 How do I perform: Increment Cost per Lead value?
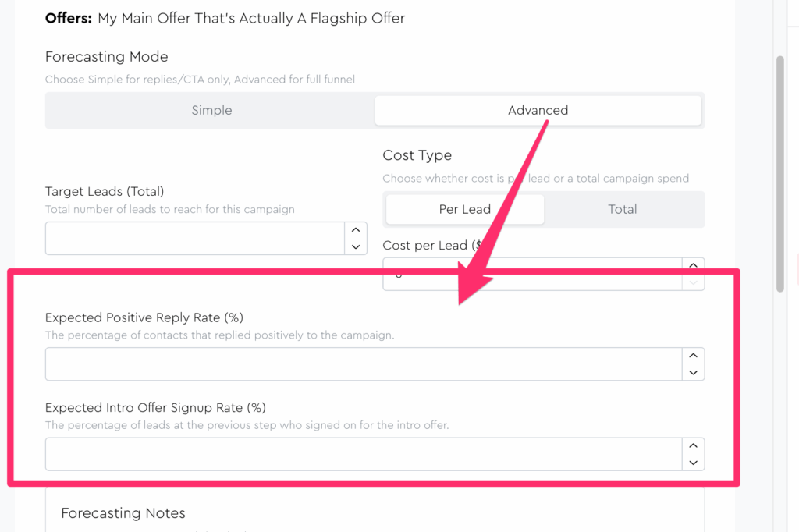[693, 264]
